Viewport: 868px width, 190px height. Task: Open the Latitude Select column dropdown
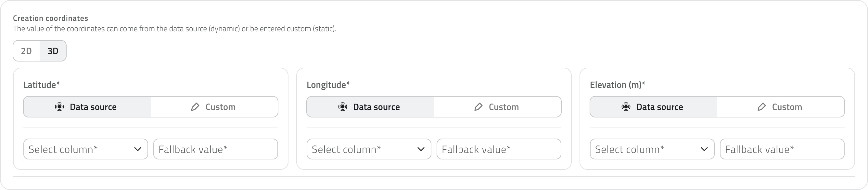[85, 149]
